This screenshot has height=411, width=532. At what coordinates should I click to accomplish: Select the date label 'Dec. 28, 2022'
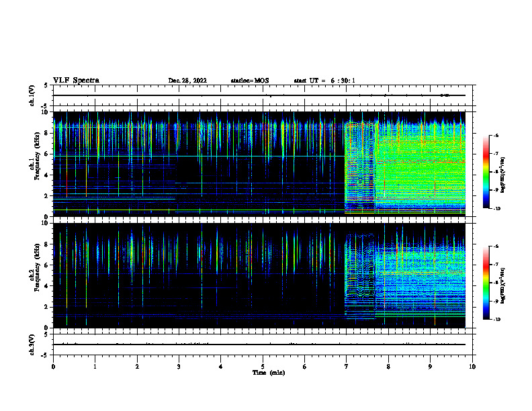coord(187,81)
